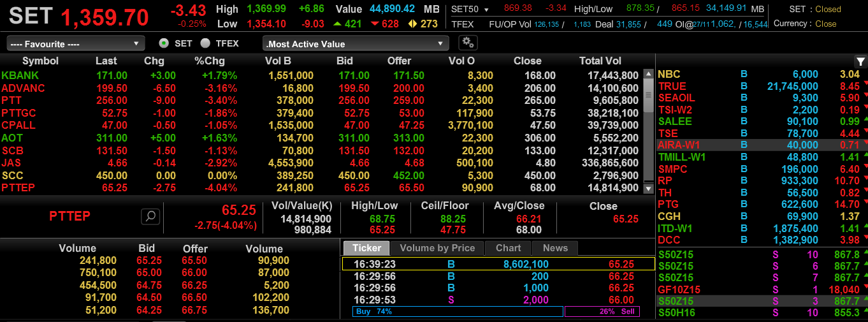Click the Vol B column header
The height and width of the screenshot is (322, 868).
tap(278, 61)
